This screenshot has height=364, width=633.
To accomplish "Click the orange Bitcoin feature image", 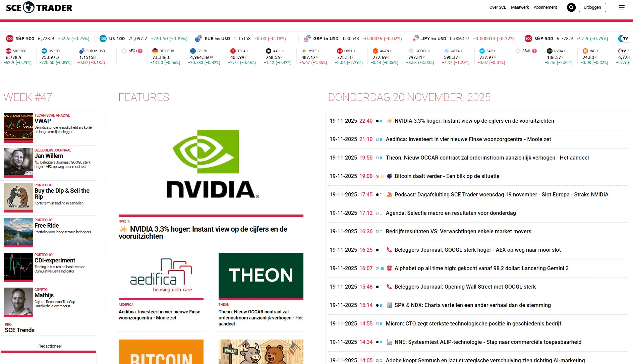I will click(161, 352).
